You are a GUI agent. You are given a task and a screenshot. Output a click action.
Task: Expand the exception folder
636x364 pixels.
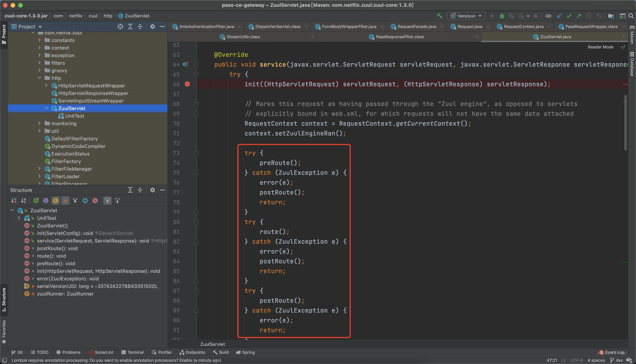click(39, 55)
